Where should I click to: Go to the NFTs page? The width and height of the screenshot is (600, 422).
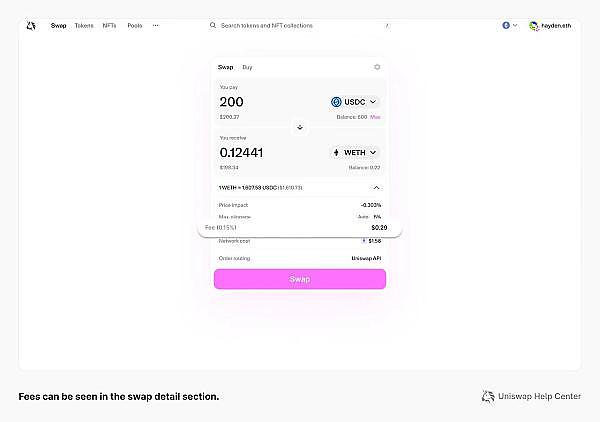[109, 25]
